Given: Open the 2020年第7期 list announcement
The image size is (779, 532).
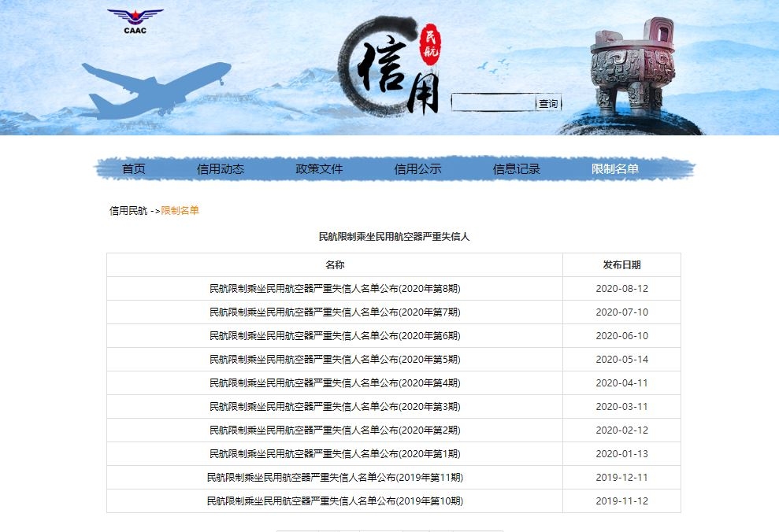Looking at the screenshot, I should [x=335, y=312].
